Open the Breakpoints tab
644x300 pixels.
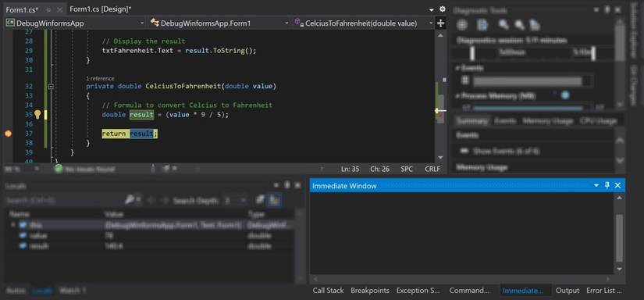point(370,290)
